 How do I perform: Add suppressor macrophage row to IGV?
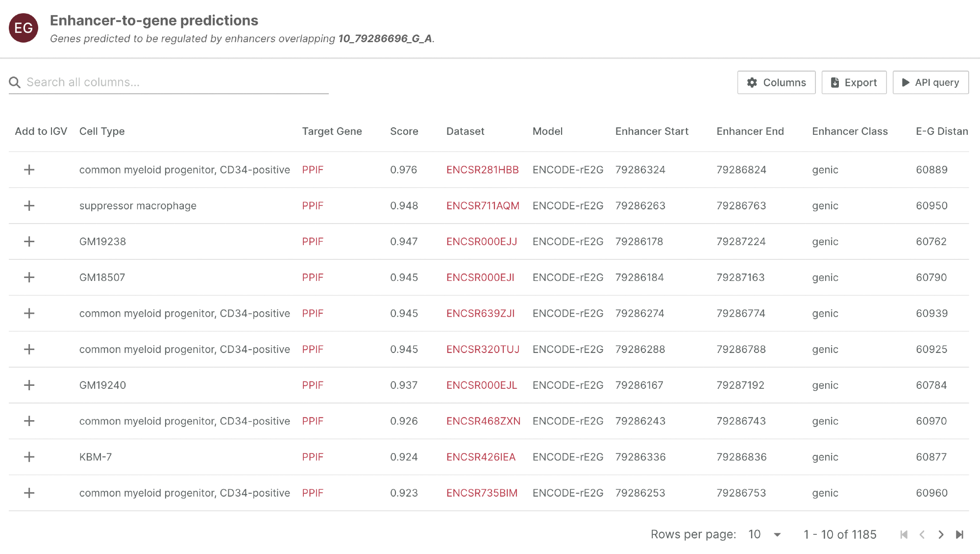(29, 206)
